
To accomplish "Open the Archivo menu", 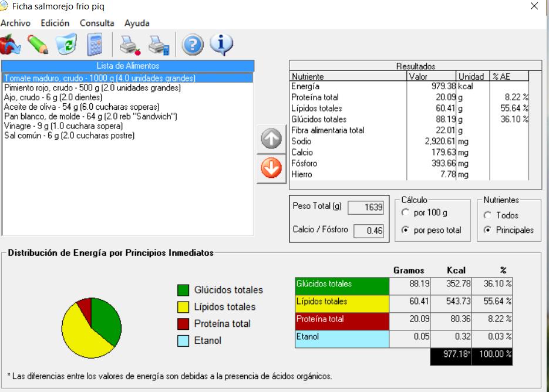I will 15,23.
